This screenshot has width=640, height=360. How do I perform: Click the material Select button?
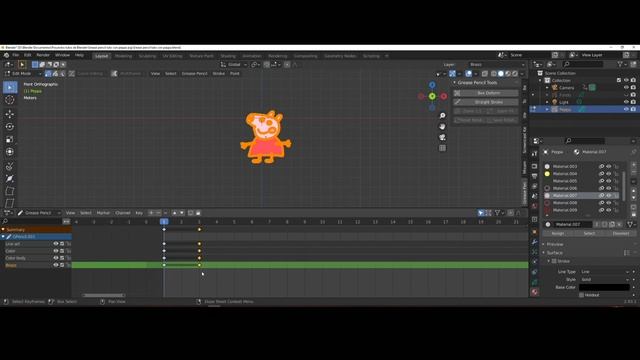click(x=589, y=233)
